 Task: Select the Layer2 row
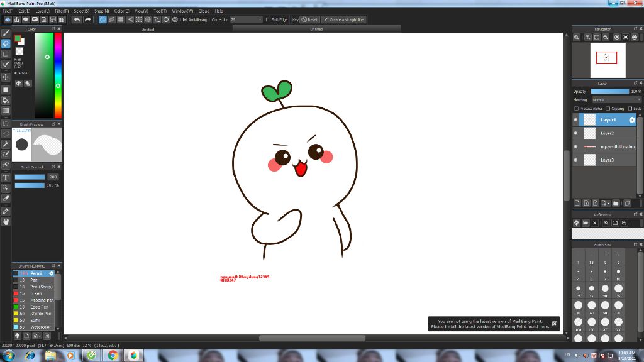coord(604,133)
